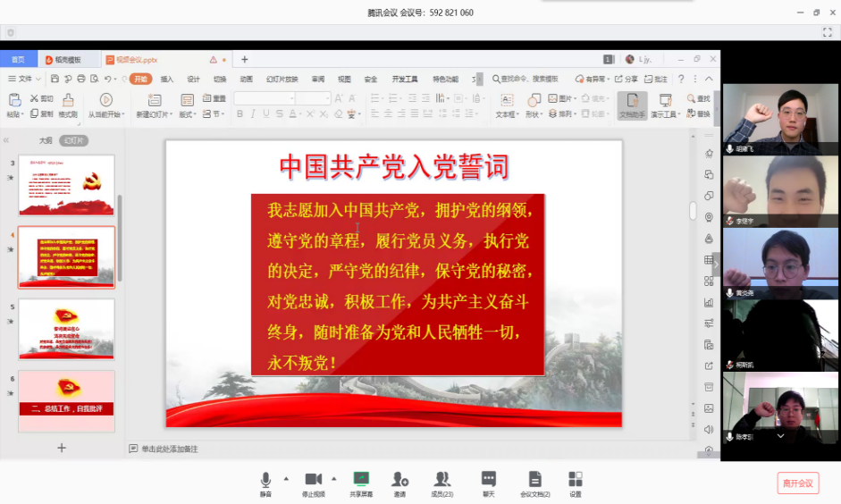
Task: Switch to the 插入 ribbon tab
Action: [167, 79]
